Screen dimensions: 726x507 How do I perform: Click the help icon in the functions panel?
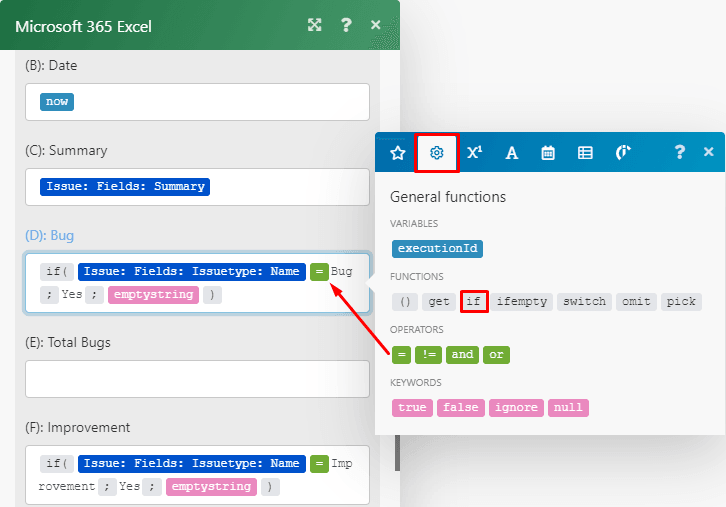click(679, 152)
